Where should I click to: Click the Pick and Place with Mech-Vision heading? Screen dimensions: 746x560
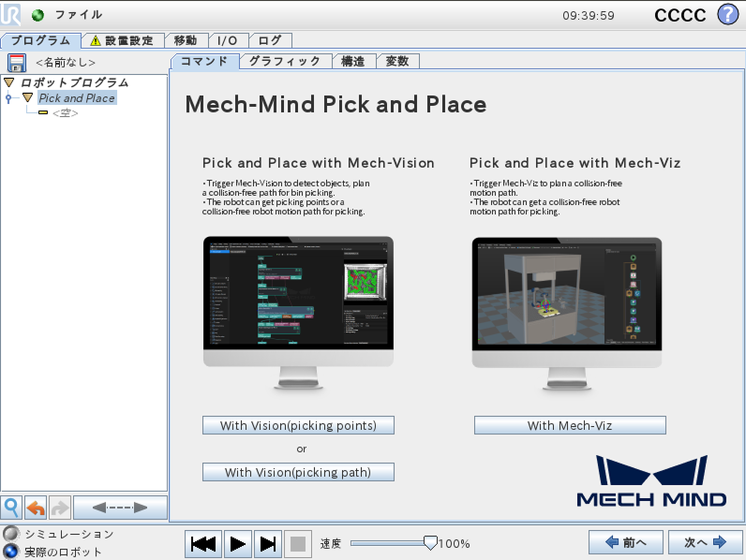[319, 163]
